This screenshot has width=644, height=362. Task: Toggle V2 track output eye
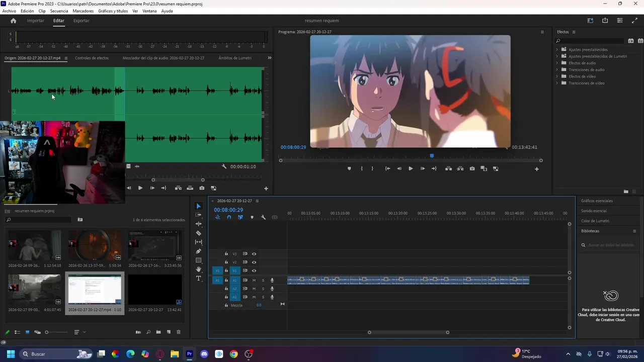pos(254,262)
